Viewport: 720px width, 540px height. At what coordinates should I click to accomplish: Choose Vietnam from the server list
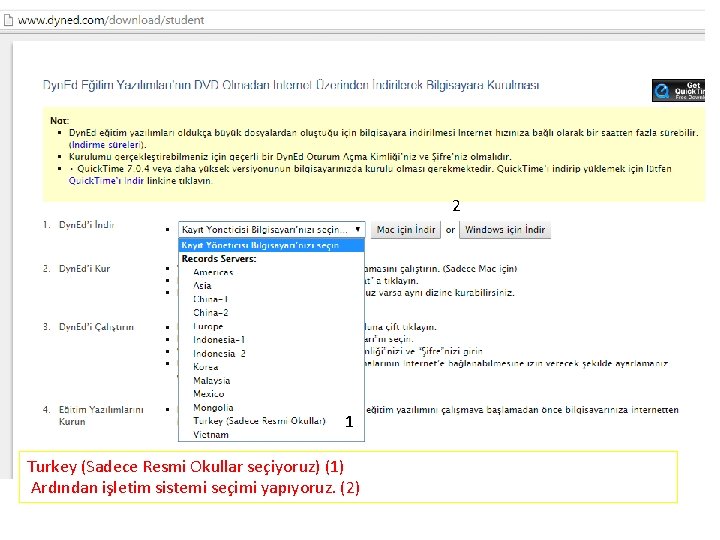tap(211, 435)
